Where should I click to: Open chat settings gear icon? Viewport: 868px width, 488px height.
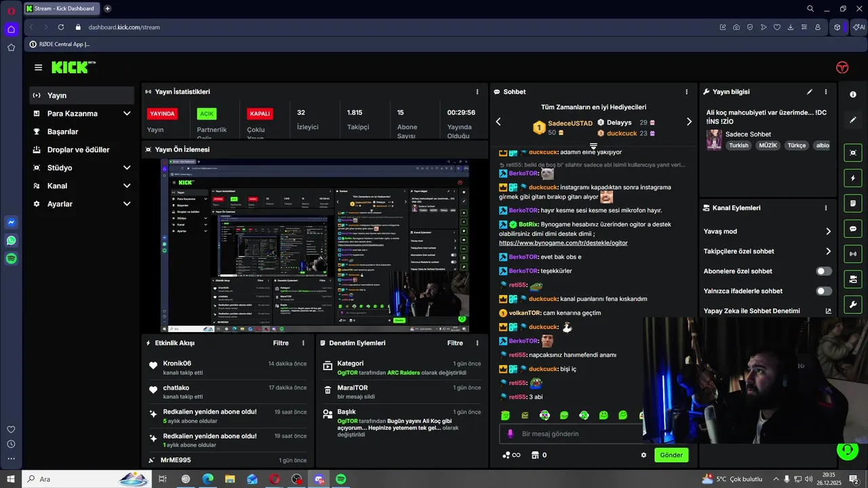(644, 455)
